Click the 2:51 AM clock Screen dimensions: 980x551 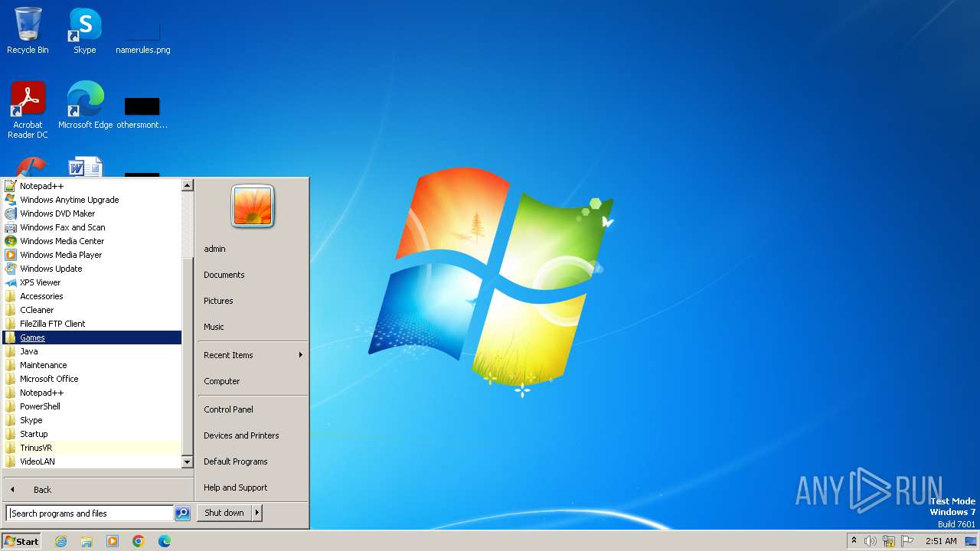point(941,541)
